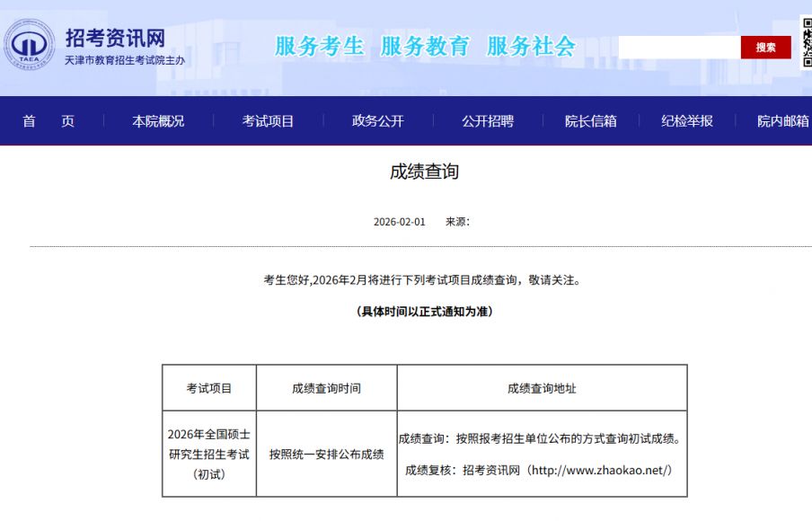Click the 成绩查询：按照报考招生单位 line
812x521 pixels.
tap(541, 438)
